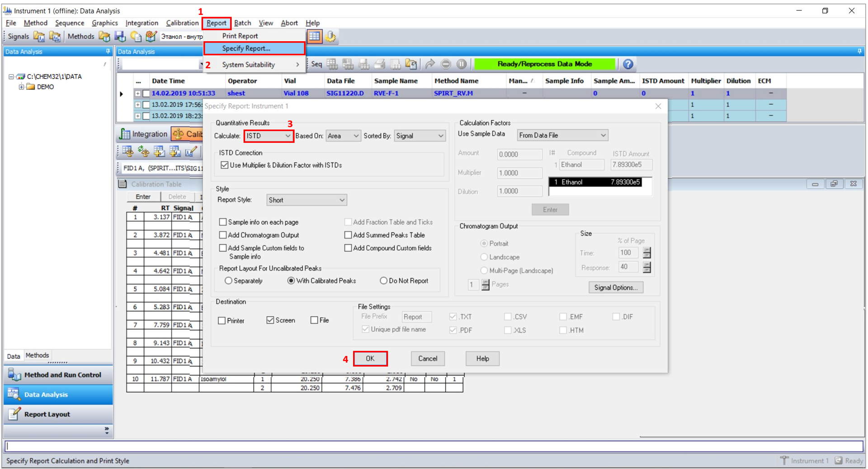Click OK in Specify Report dialog
This screenshot has height=469, width=868.
[370, 358]
